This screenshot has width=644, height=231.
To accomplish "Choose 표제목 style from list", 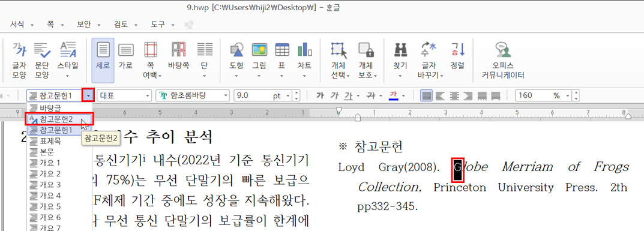I will click(59, 141).
